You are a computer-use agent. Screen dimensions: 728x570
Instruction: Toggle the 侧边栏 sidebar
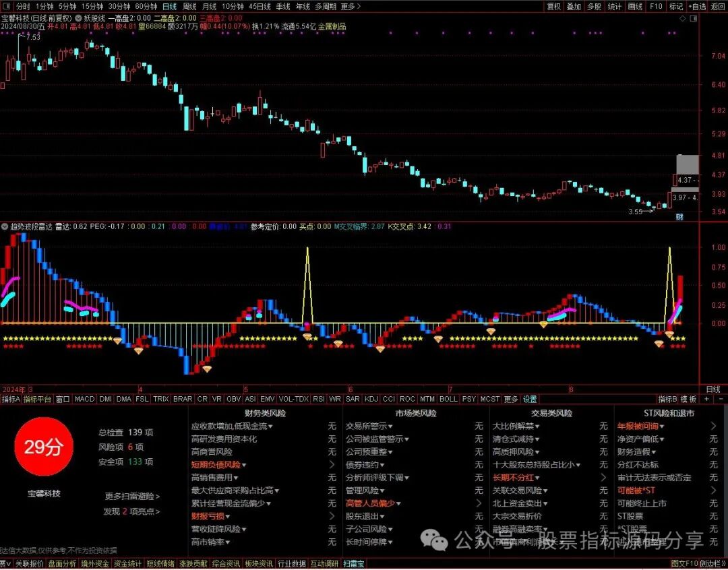tap(713, 564)
